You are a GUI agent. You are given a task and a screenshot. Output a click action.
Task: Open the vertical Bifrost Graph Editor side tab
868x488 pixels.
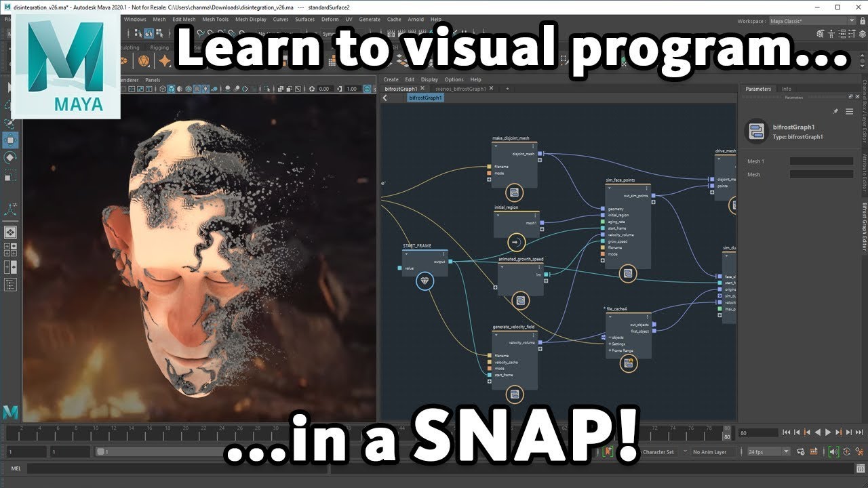(864, 226)
